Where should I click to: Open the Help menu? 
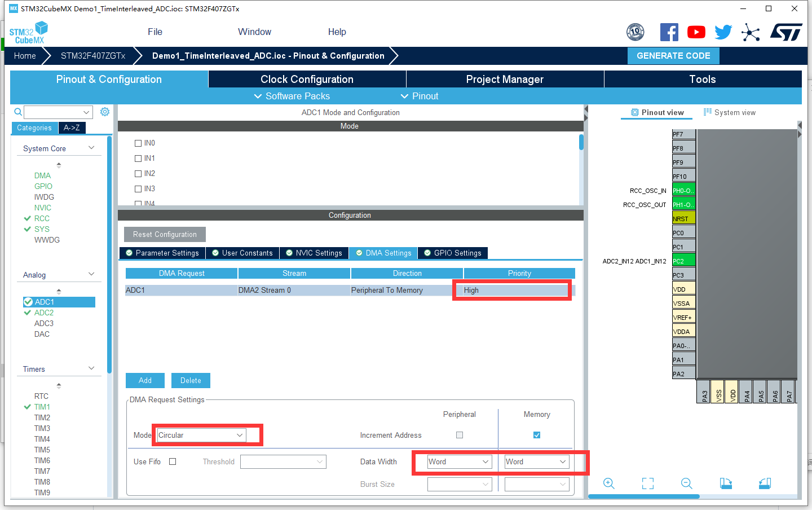337,32
